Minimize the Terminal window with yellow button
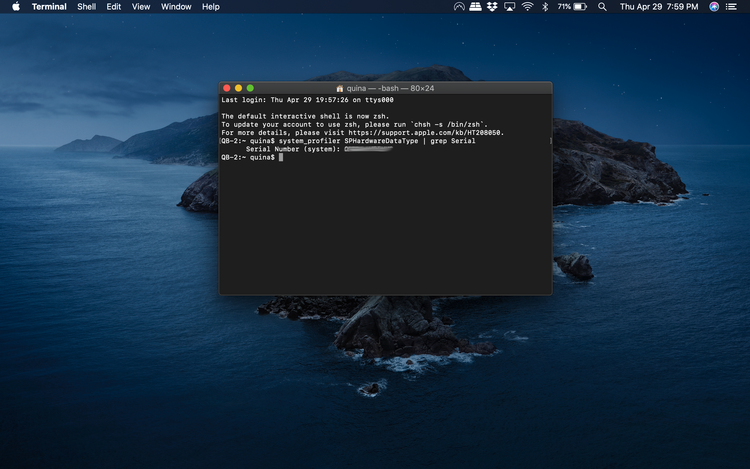The width and height of the screenshot is (750, 469). click(x=238, y=88)
